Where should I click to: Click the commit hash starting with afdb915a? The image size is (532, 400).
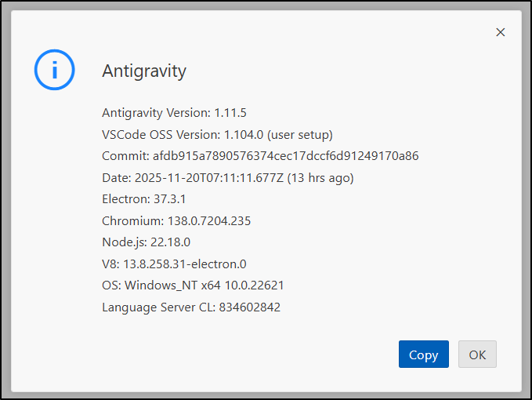[285, 156]
